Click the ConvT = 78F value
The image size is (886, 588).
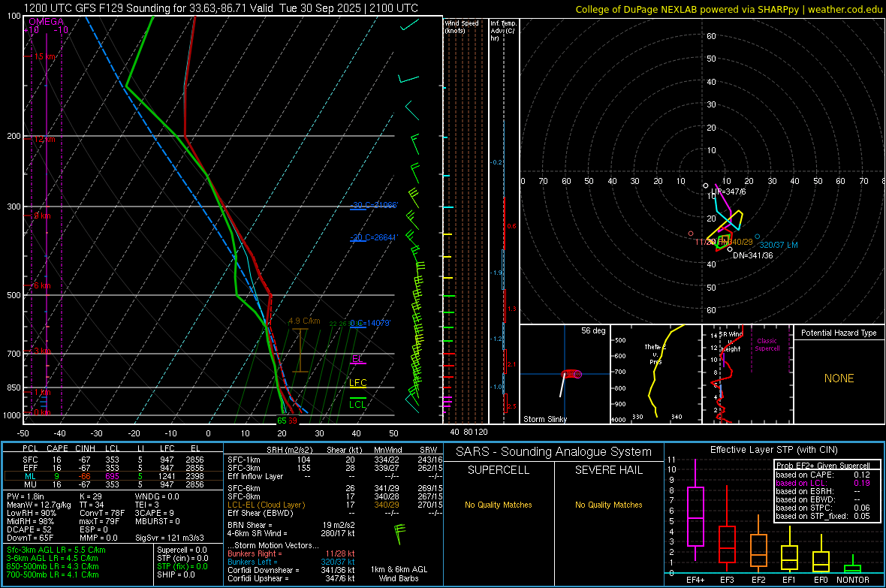101,513
